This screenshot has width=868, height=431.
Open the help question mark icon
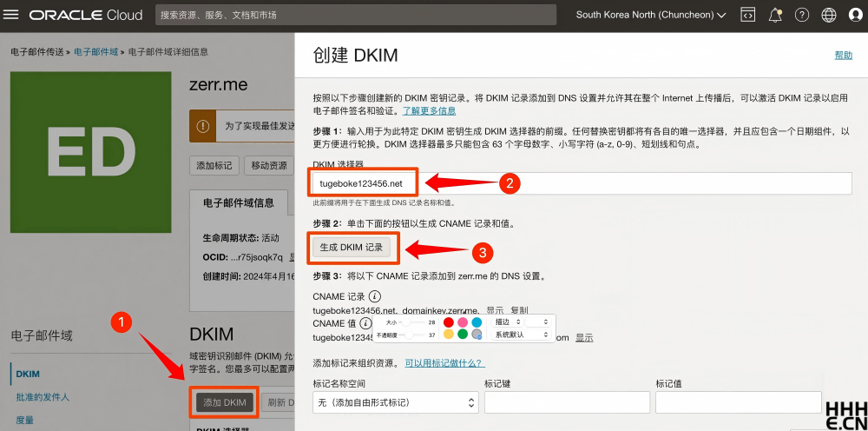pos(801,15)
